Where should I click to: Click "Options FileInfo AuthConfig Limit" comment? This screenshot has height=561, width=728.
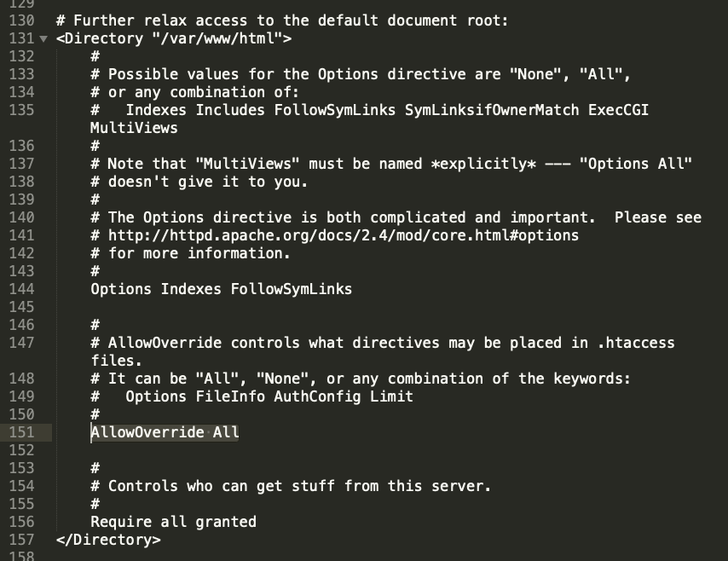pyautogui.click(x=269, y=396)
